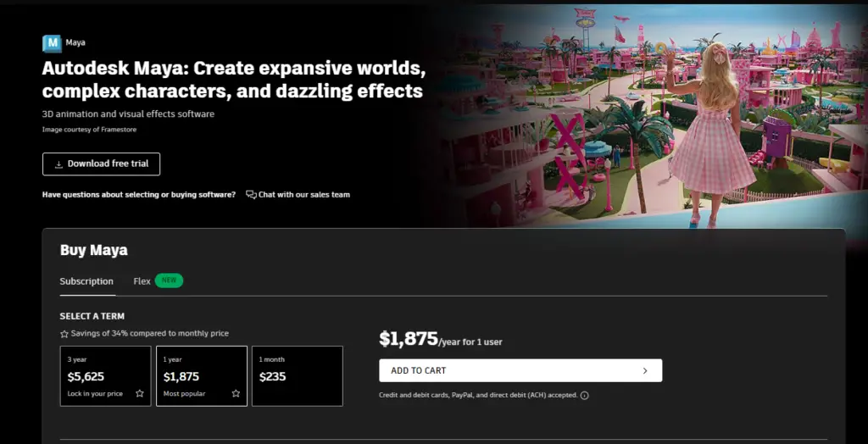Click the Maya product name beside the logo
Screen dimensions: 868x444
(75, 43)
